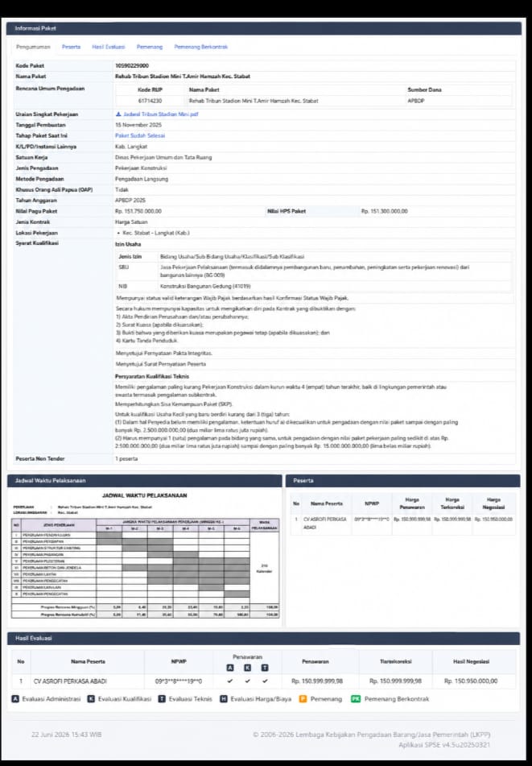The image size is (532, 766).
Task: Click the orange P Pemenang legend badge
Action: pos(303,699)
